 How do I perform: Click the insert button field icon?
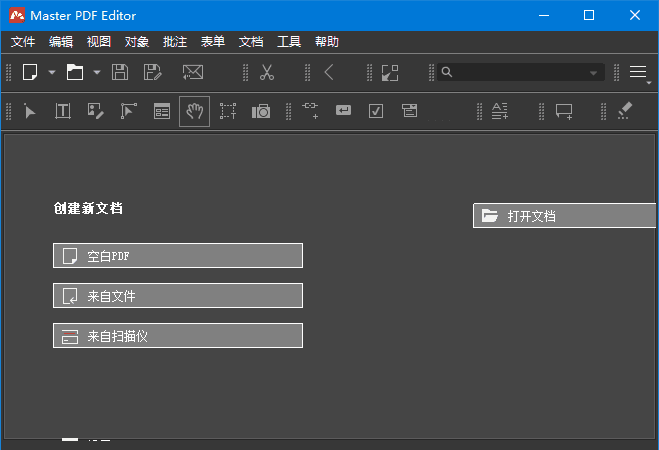[x=343, y=111]
